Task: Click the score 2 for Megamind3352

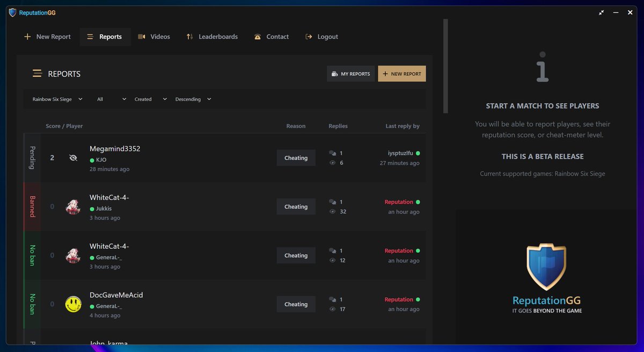Action: (x=52, y=158)
